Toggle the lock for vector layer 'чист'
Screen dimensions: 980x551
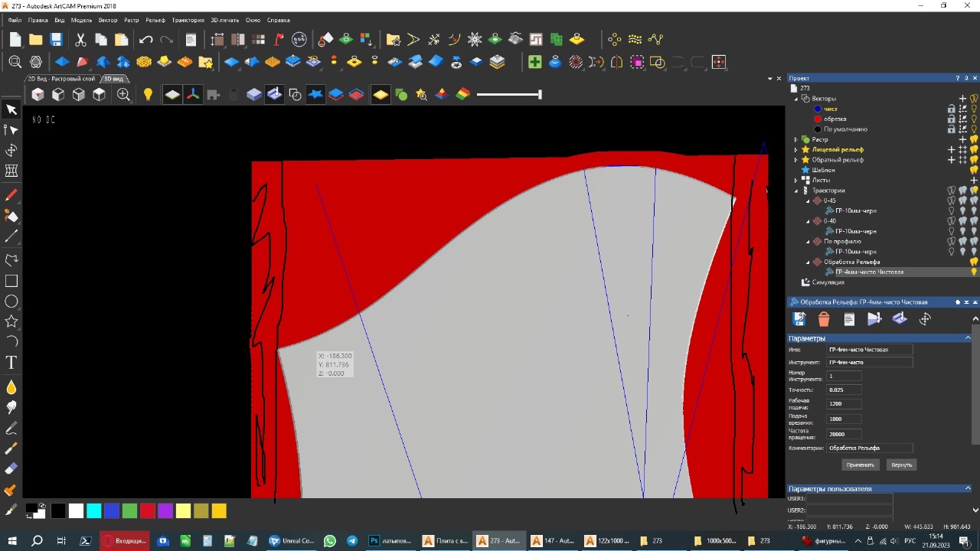[x=952, y=109]
